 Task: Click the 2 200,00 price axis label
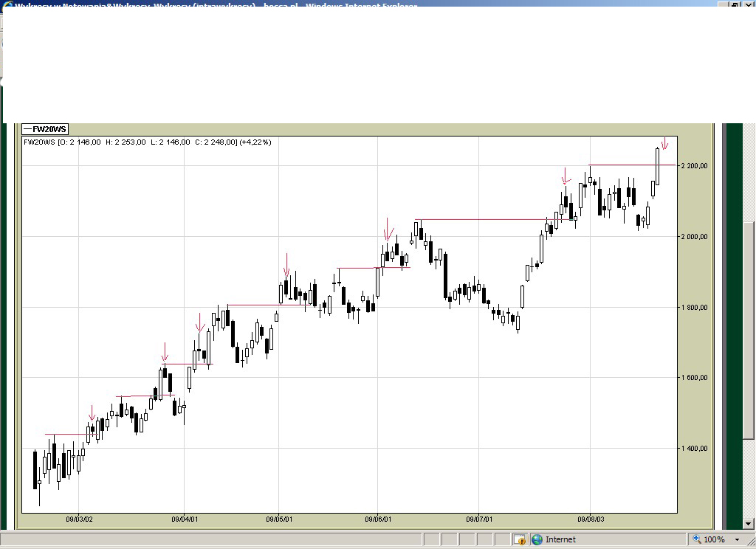tap(694, 166)
